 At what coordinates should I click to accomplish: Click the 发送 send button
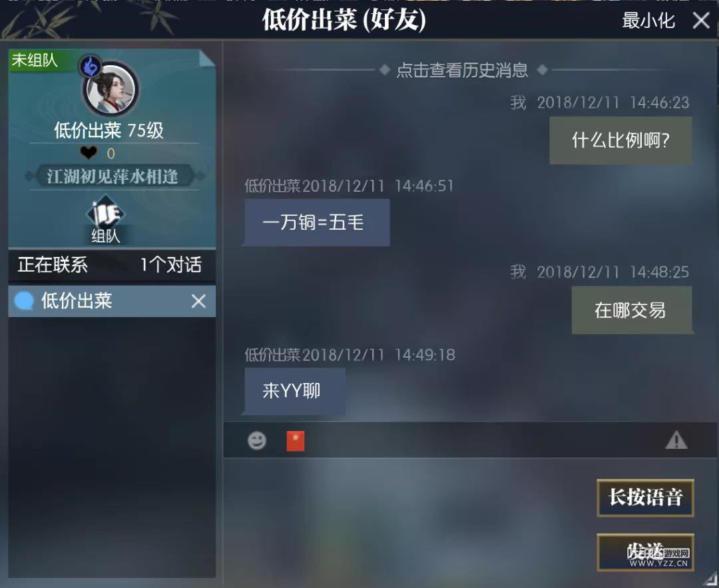click(x=645, y=552)
